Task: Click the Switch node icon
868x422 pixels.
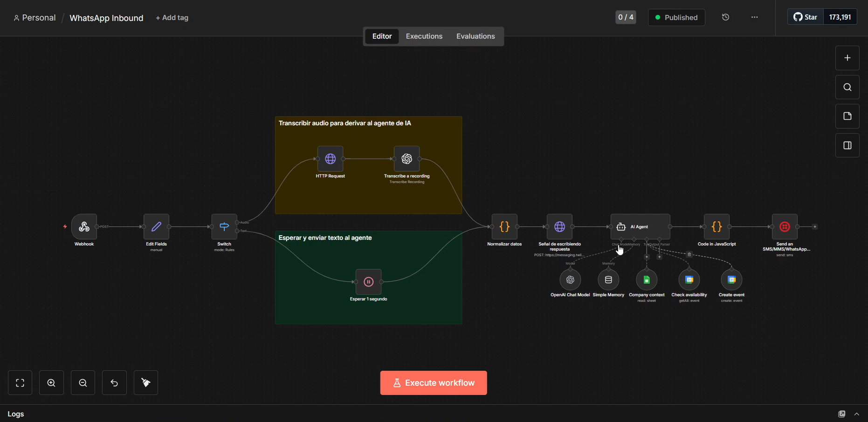Action: point(224,227)
